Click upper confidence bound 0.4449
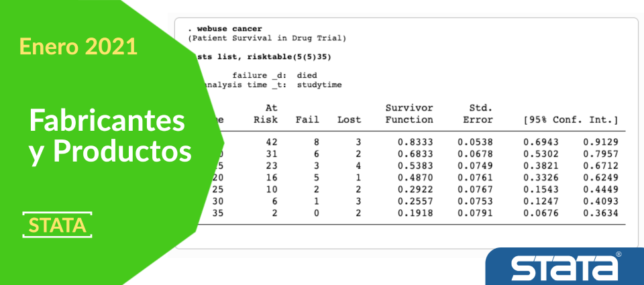Image resolution: width=644 pixels, height=285 pixels. (x=601, y=190)
